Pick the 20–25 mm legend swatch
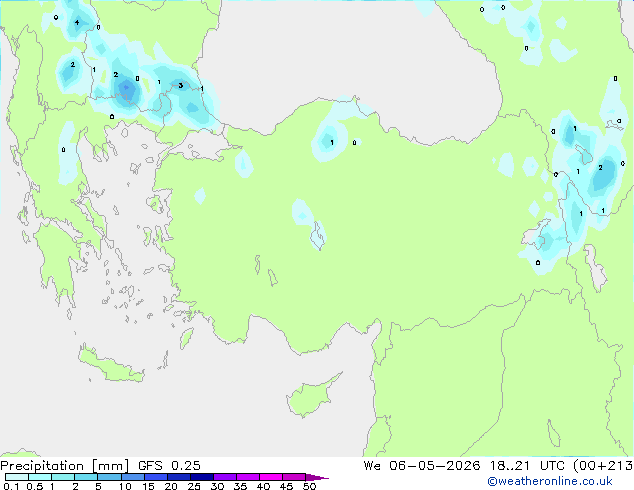 tap(178, 477)
